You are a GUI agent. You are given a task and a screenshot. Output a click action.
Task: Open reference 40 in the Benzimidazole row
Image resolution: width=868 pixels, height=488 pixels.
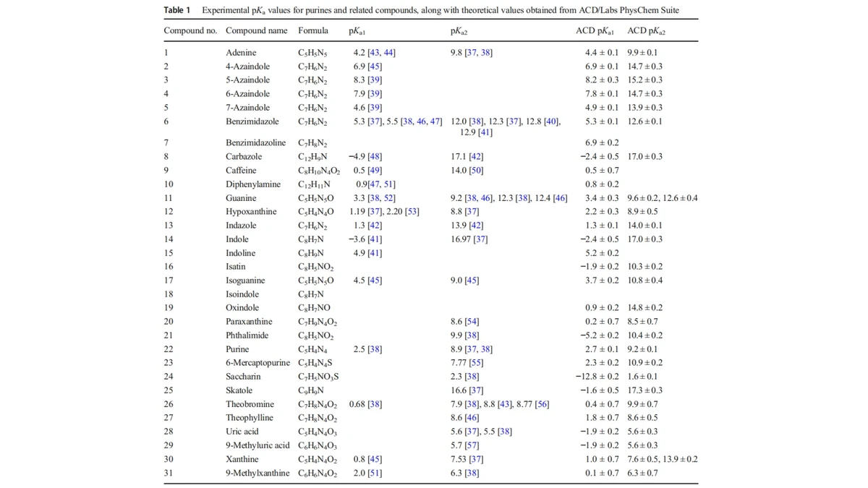pyautogui.click(x=552, y=121)
